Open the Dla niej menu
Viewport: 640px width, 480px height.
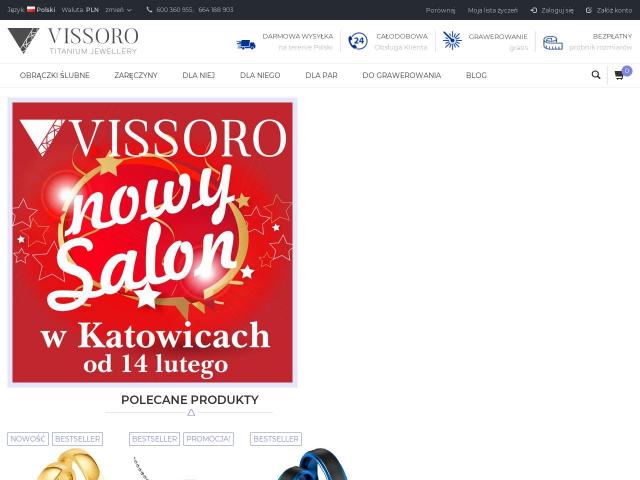(199, 75)
